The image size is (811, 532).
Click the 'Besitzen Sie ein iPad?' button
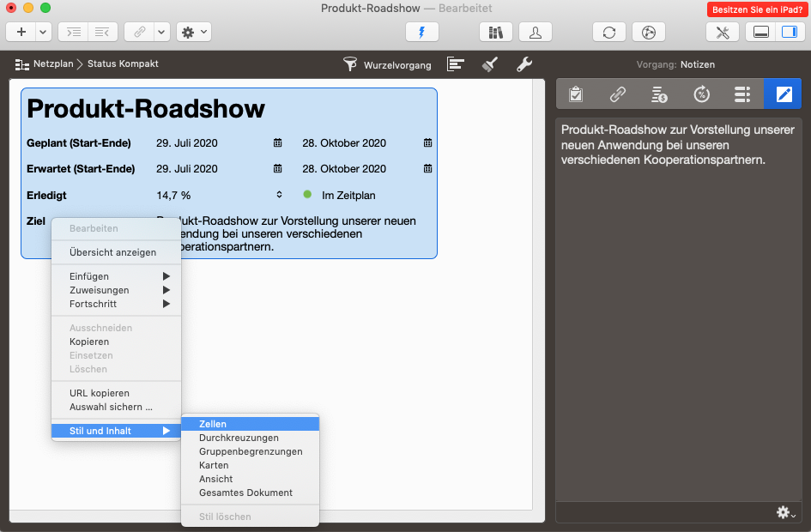pyautogui.click(x=755, y=9)
